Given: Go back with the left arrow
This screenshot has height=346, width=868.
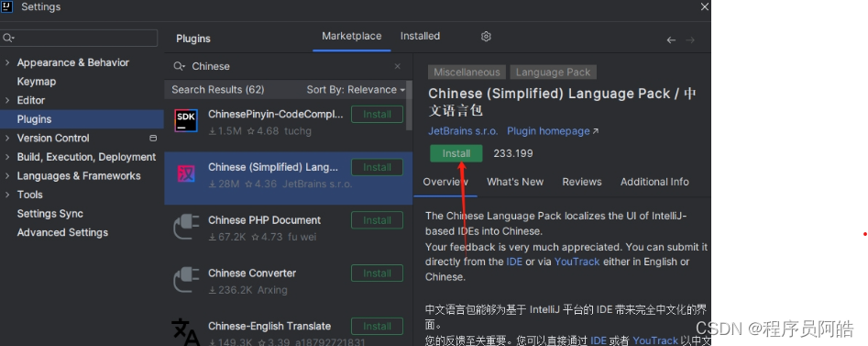Looking at the screenshot, I should (671, 40).
